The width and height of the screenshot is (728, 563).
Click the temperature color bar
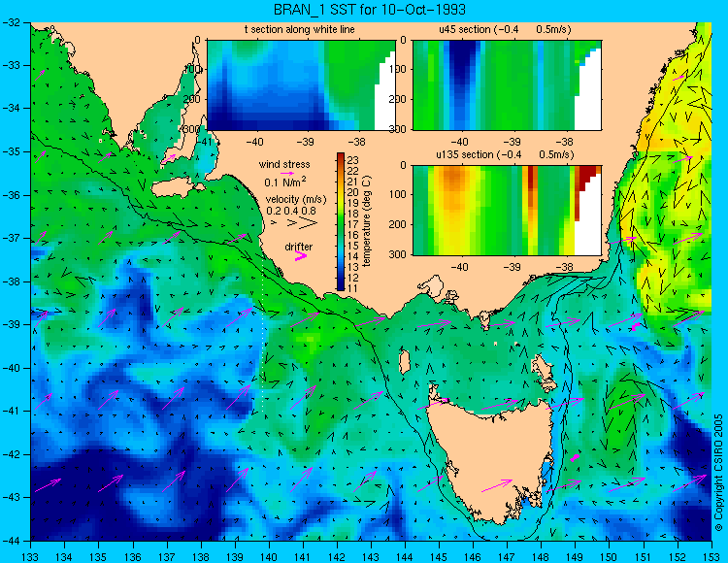point(341,221)
